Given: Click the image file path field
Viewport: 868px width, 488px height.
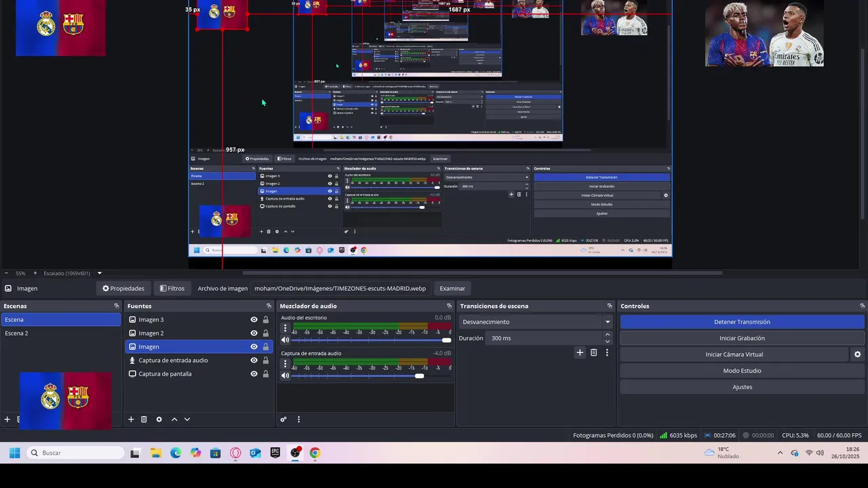Looking at the screenshot, I should (340, 289).
